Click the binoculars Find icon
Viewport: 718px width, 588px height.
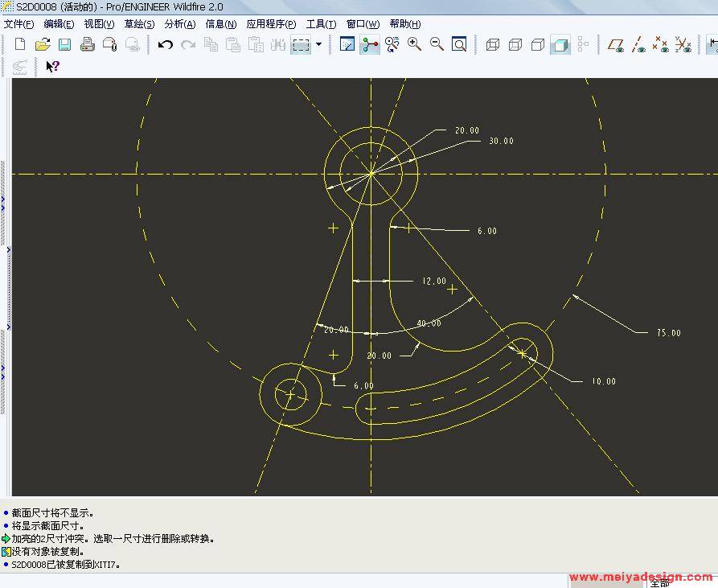coord(278,44)
